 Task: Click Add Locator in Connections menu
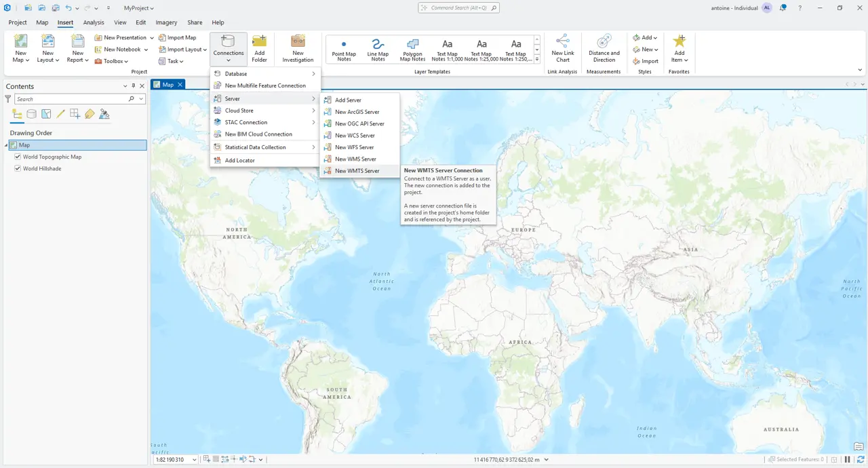[239, 160]
